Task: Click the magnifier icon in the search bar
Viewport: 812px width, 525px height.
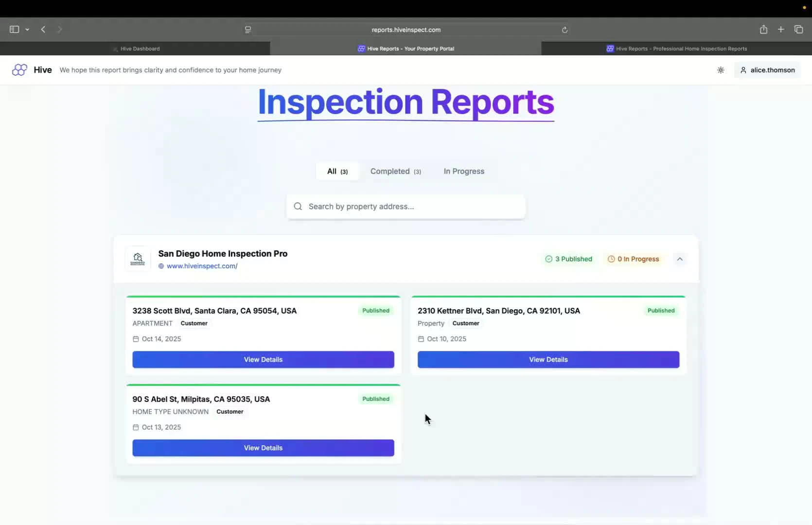Action: 298,207
